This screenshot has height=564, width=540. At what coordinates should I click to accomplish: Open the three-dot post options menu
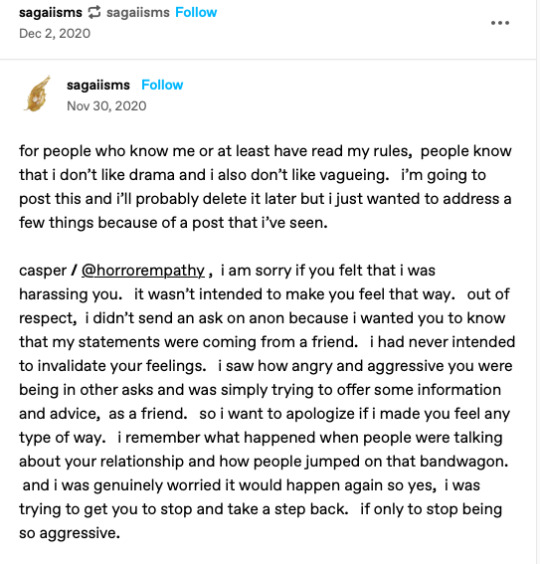click(x=500, y=23)
